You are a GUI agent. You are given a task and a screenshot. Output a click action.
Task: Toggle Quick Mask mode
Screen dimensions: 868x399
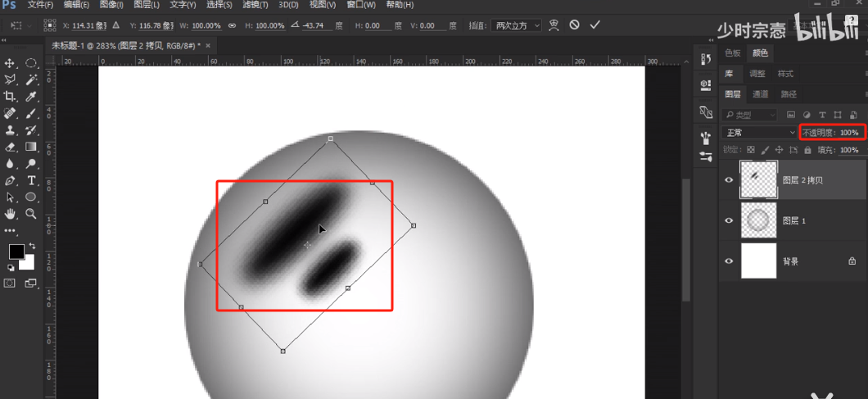(9, 283)
